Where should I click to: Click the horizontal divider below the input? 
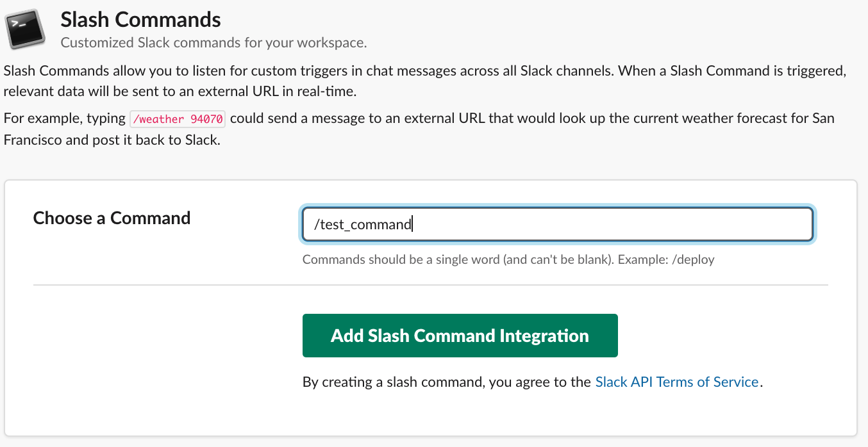(430, 285)
